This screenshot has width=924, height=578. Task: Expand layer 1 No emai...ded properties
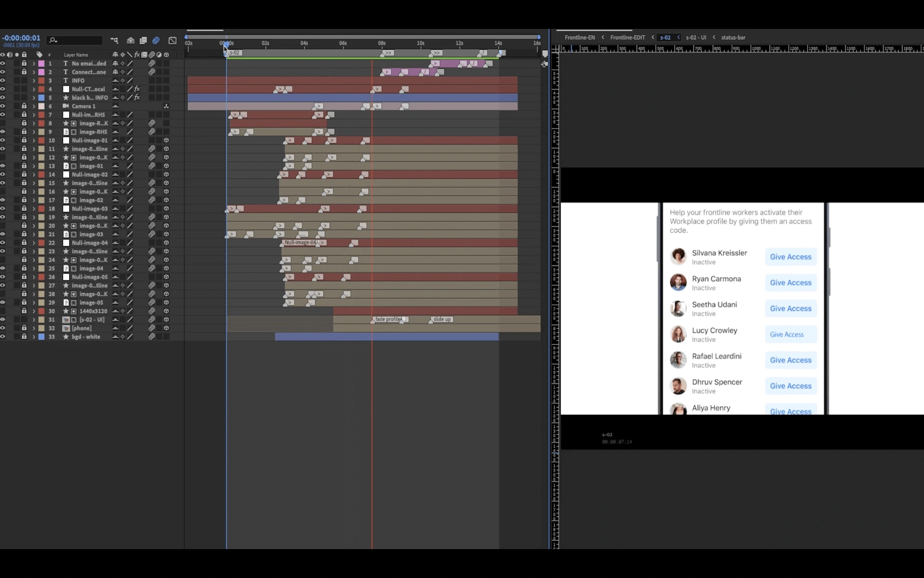tap(34, 64)
